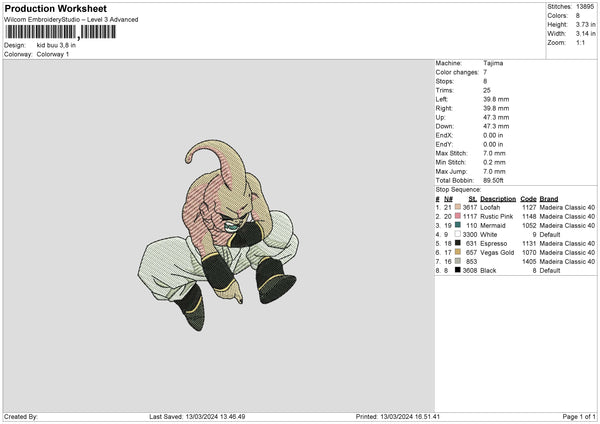
Task: Click the Espresso color swatch
Action: coord(458,243)
